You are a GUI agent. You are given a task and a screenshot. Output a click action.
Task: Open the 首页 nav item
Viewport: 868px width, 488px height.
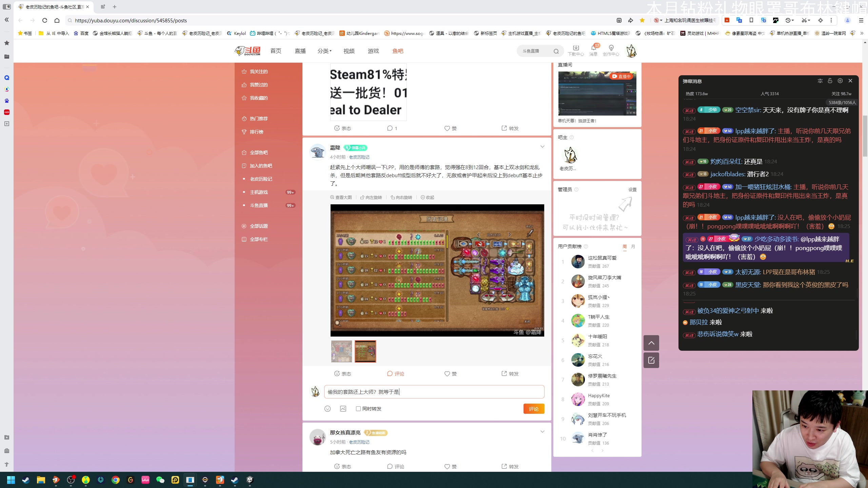point(276,51)
